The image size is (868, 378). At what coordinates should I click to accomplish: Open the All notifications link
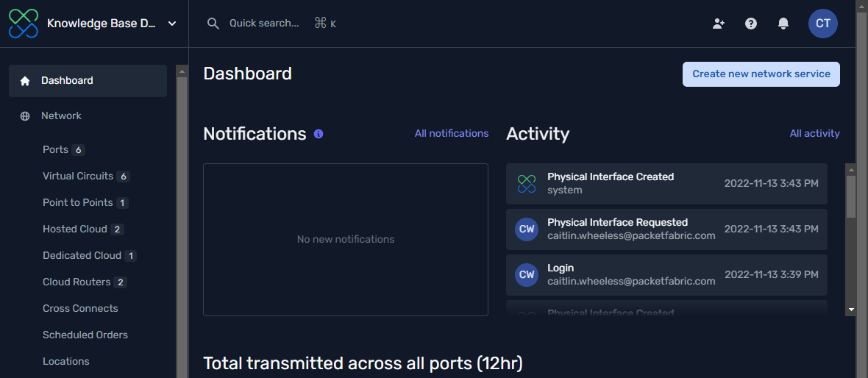[452, 134]
